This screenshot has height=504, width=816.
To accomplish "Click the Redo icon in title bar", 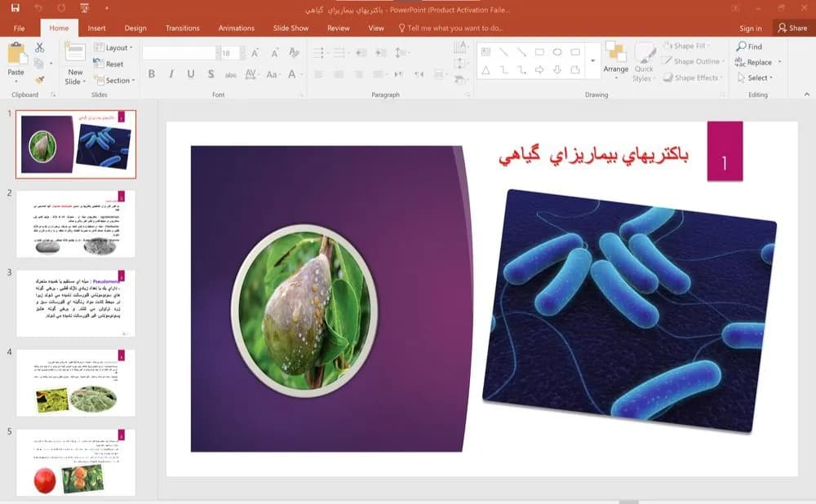I will tap(61, 8).
